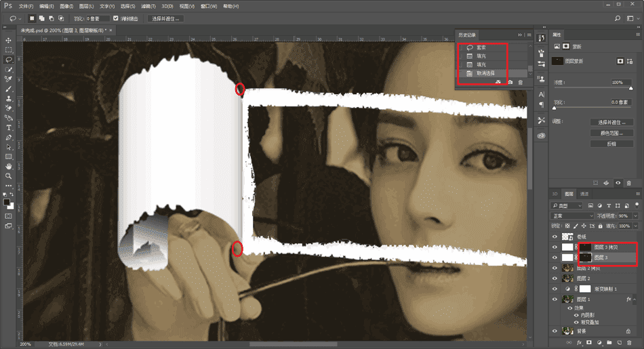This screenshot has width=644, height=349.
Task: Click the search icon in options bar
Action: [x=618, y=18]
